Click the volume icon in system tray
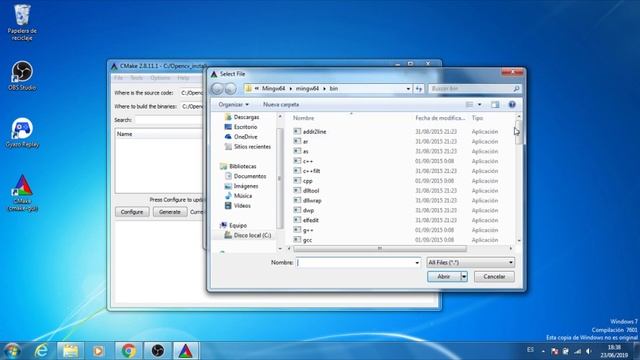The image size is (640, 360). click(x=589, y=351)
